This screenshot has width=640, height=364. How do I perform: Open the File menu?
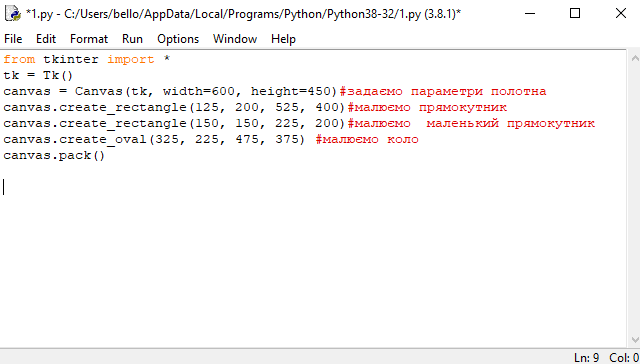click(13, 39)
